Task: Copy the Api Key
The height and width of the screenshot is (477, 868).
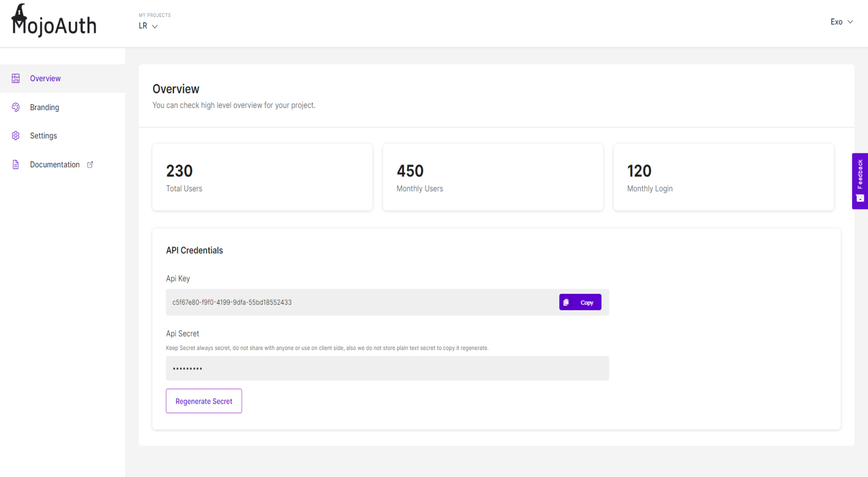Action: (x=580, y=302)
